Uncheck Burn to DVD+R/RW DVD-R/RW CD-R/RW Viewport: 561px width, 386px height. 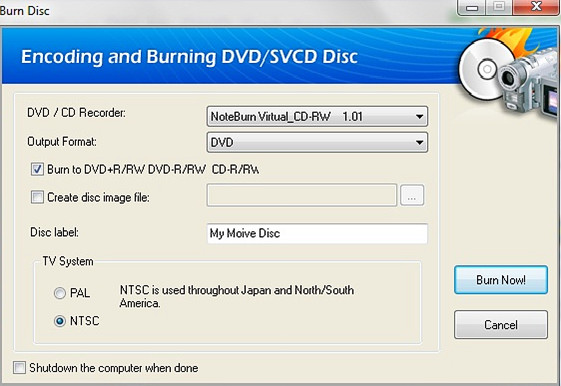(x=37, y=169)
